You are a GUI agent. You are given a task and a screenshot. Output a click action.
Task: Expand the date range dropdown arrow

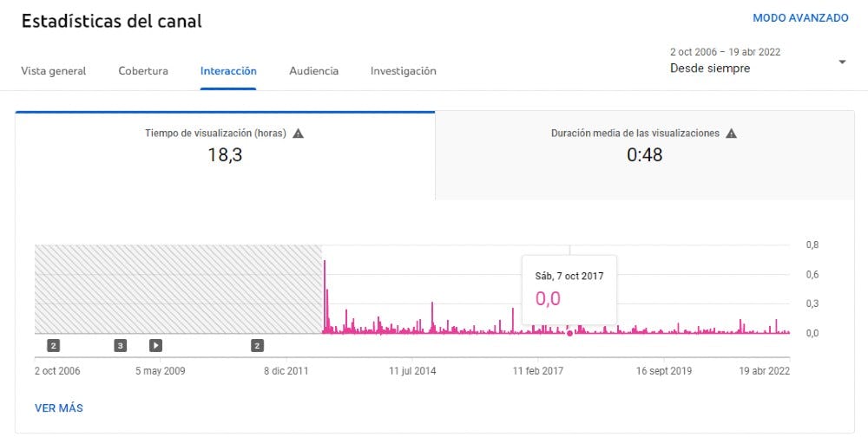841,62
